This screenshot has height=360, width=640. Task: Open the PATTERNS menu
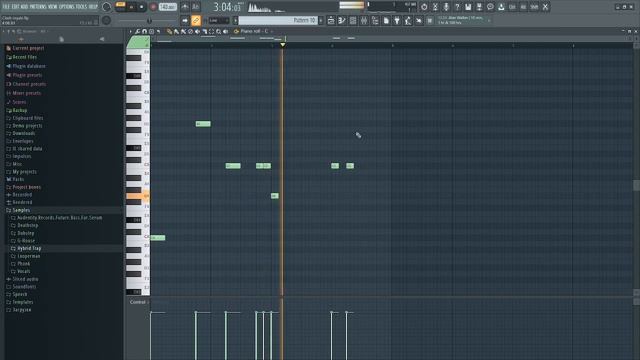(38, 7)
